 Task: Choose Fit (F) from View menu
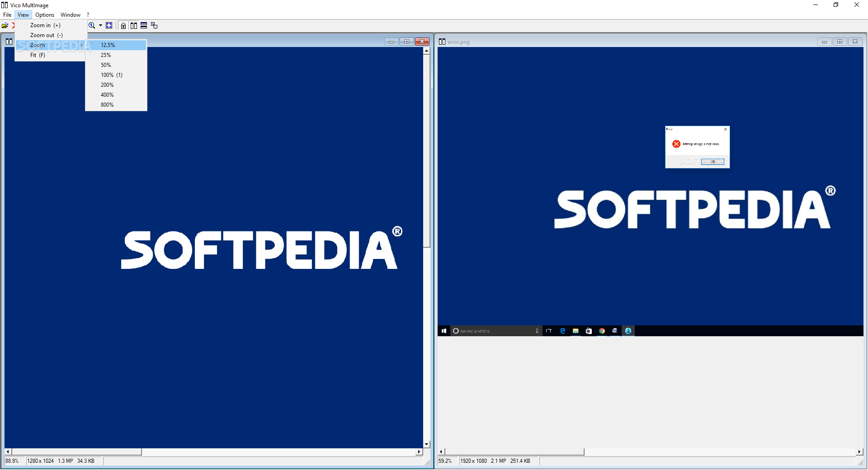51,55
